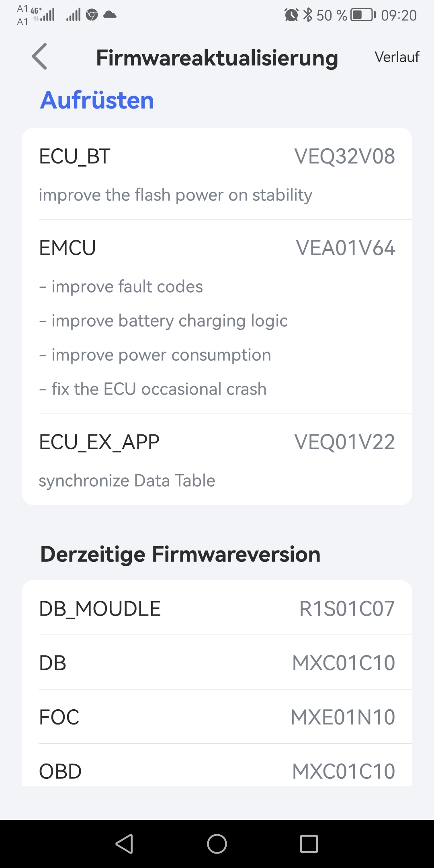This screenshot has width=434, height=868.
Task: Tap version number VEQ32V08
Action: (344, 156)
